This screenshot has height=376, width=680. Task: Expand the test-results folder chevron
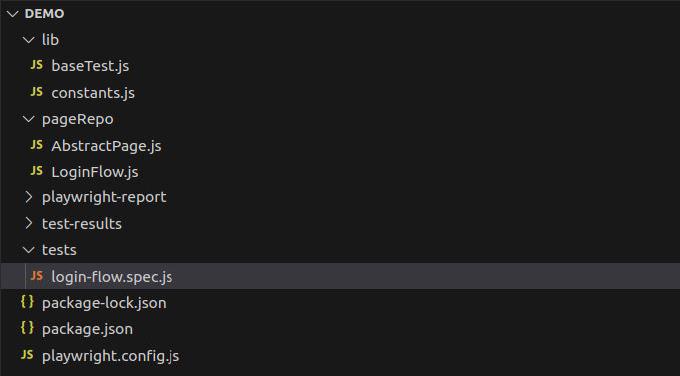coord(29,223)
